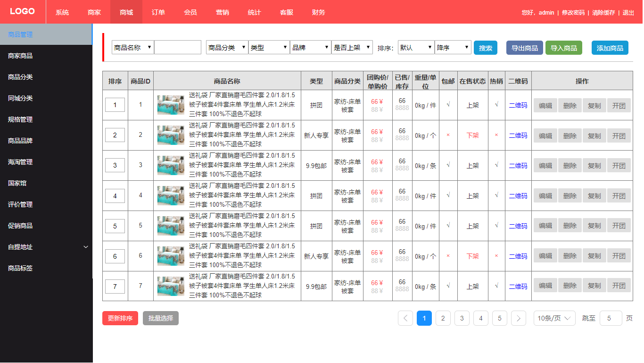Image resolution: width=644 pixels, height=363 pixels.
Task: Click the 商品名称 column header
Action: [x=227, y=81]
